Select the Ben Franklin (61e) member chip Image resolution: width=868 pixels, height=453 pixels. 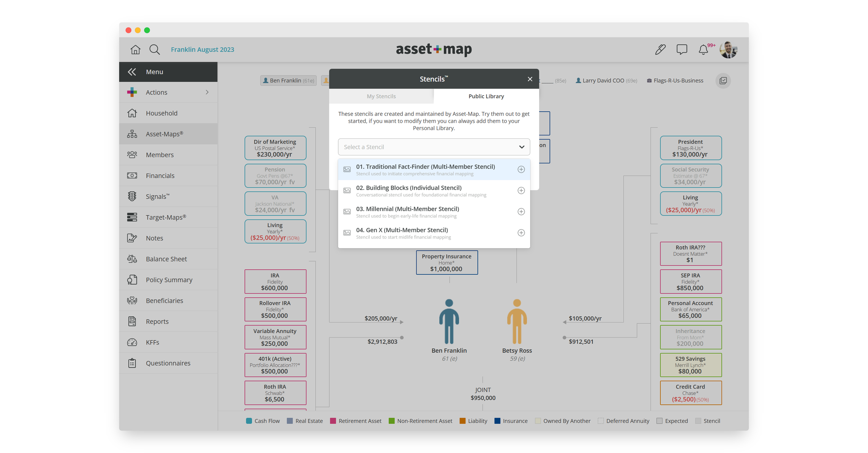click(x=289, y=80)
